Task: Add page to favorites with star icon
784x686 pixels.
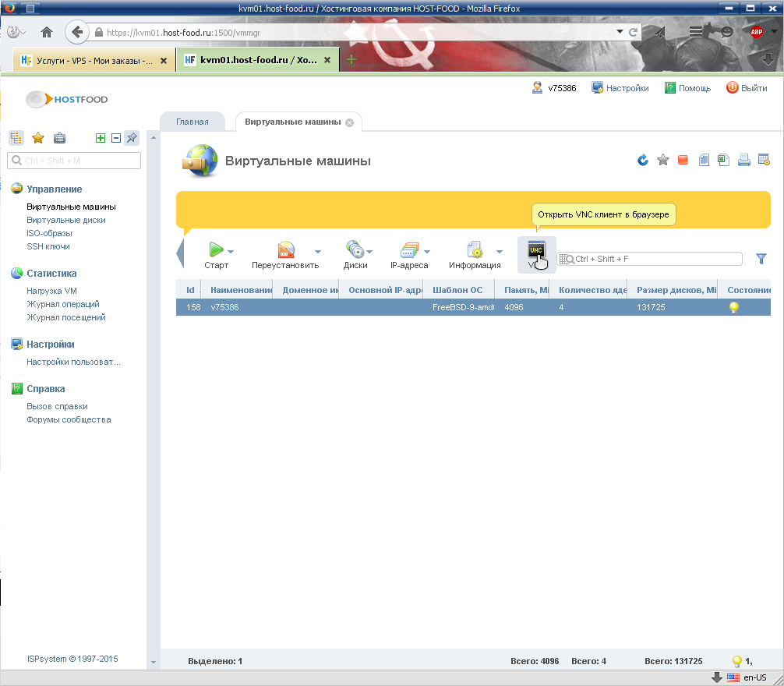Action: coord(663,161)
